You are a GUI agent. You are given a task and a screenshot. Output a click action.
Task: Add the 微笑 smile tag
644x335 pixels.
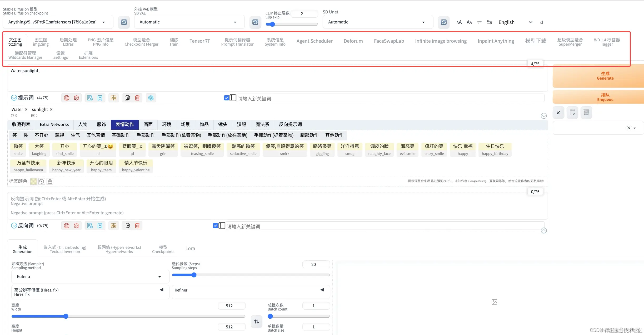[x=18, y=150]
